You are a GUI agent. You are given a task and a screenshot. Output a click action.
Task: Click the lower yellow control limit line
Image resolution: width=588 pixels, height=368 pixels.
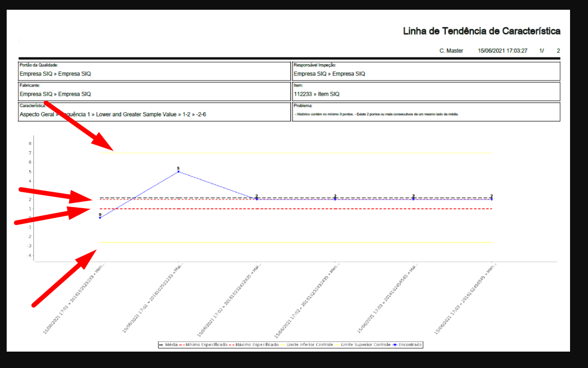coord(296,242)
